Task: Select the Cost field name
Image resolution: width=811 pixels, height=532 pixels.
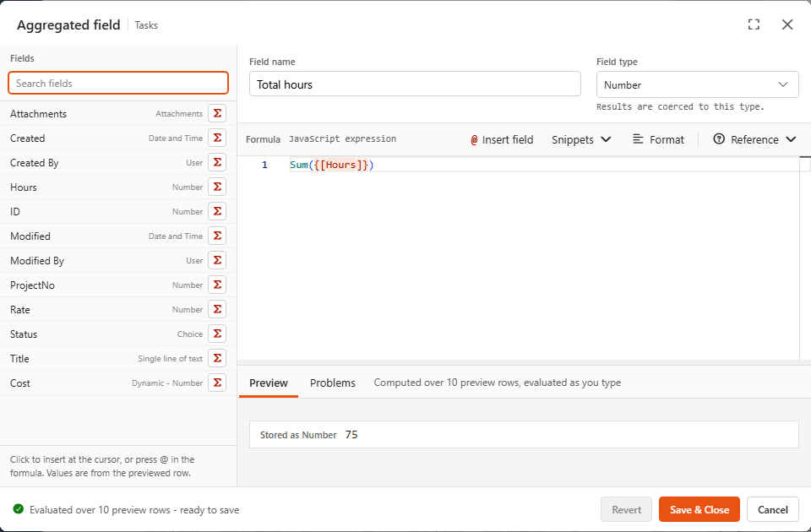Action: tap(19, 383)
